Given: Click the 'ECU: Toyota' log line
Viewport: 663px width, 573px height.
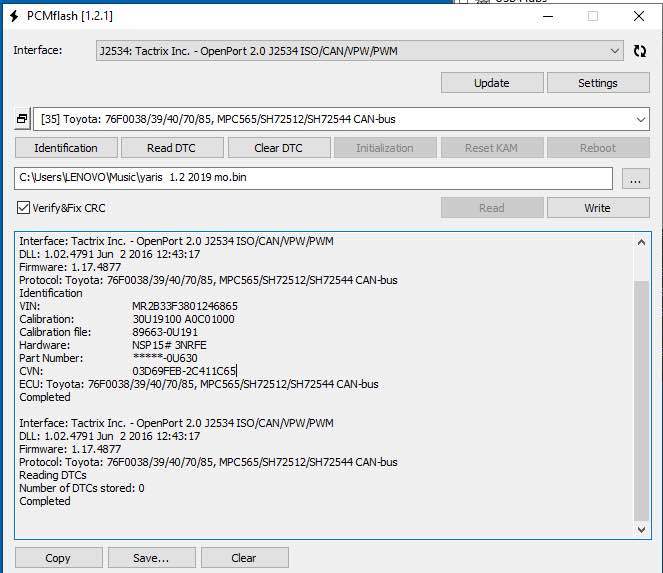Looking at the screenshot, I should click(x=199, y=384).
